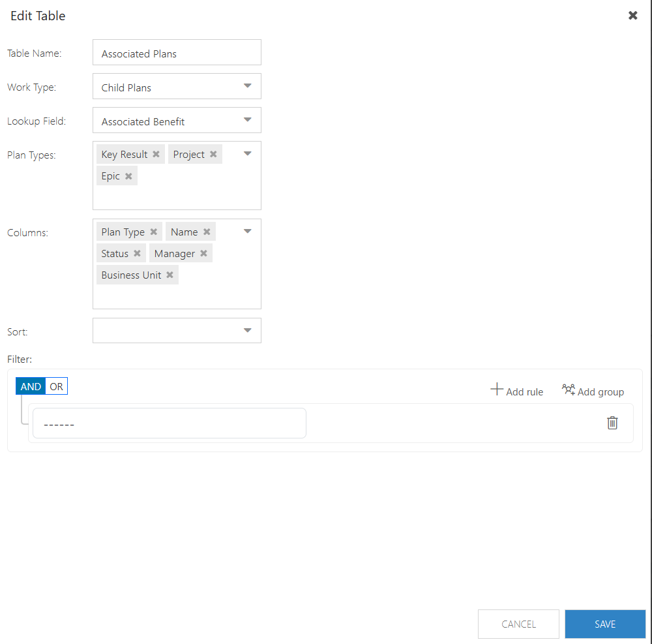The height and width of the screenshot is (644, 652).
Task: Click the Plan Type tag label
Action: [123, 232]
